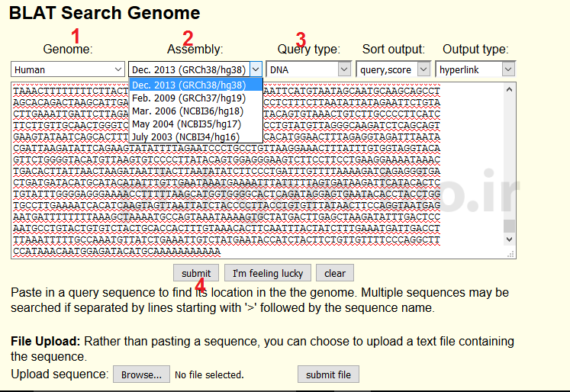Screen dimensions: 570x392
Task: Select Dec. 2013 (GRCh38/hg38) assembly option
Action: coord(195,85)
